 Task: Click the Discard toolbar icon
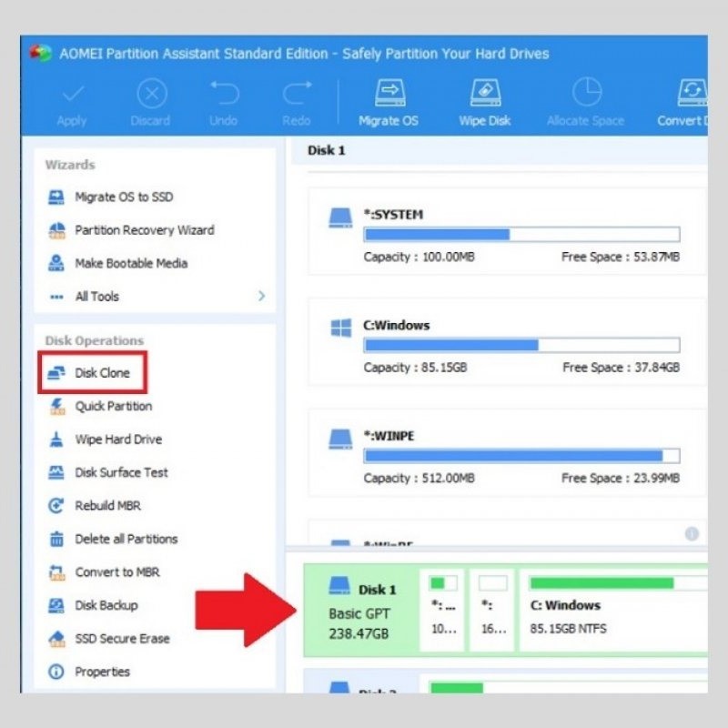pos(151,94)
